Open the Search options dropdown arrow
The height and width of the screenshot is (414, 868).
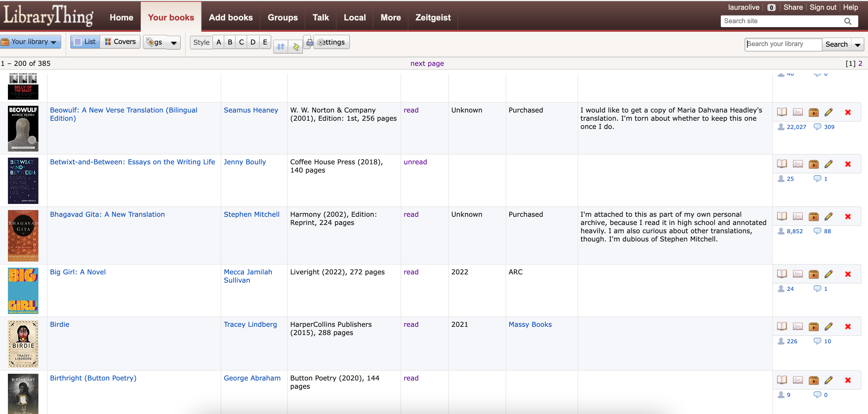[x=858, y=44]
